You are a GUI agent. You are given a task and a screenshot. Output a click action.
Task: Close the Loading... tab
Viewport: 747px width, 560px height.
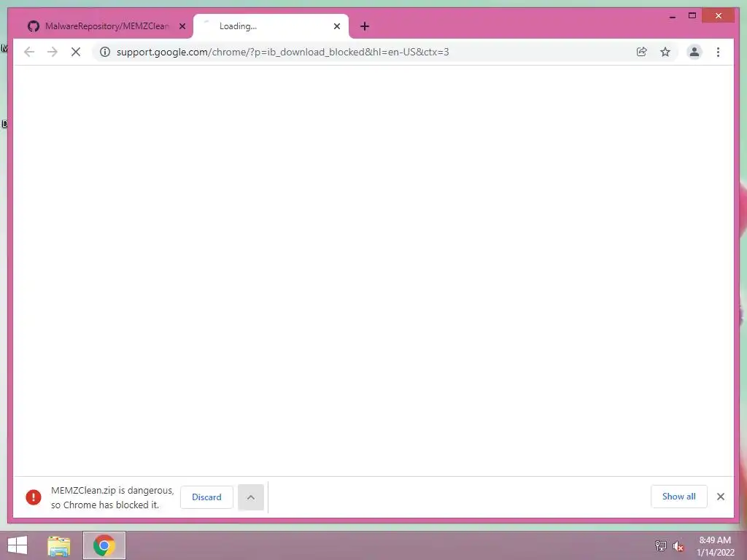pyautogui.click(x=337, y=26)
